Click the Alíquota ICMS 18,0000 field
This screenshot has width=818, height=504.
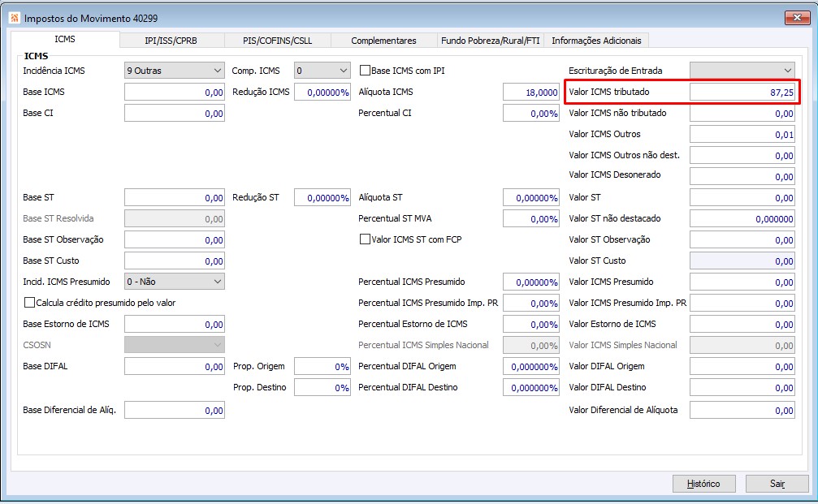pyautogui.click(x=531, y=93)
